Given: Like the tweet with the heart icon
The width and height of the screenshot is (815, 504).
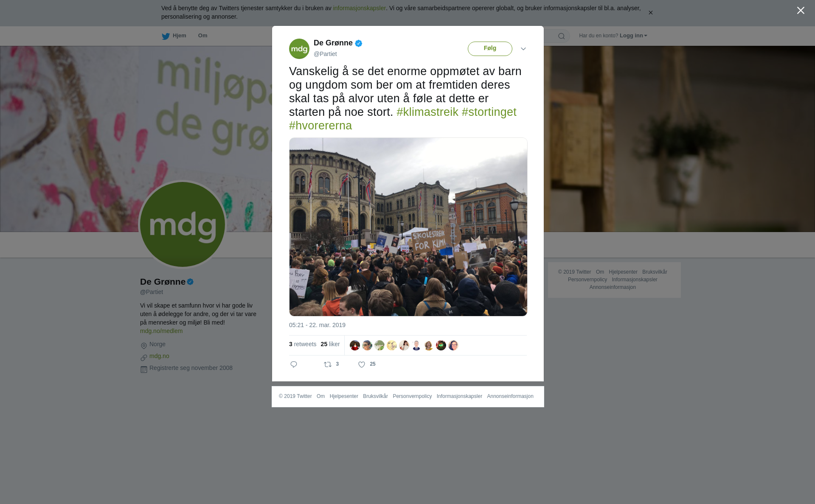Looking at the screenshot, I should (x=362, y=364).
